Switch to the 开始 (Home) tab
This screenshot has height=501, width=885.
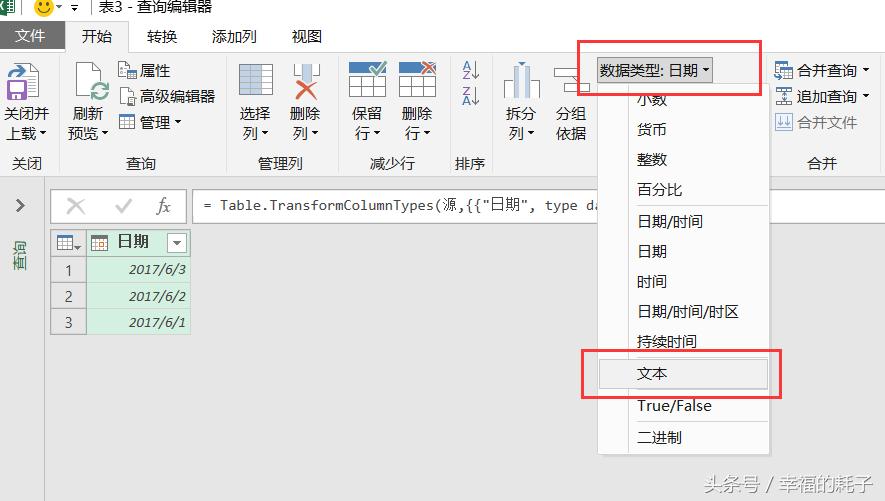97,36
